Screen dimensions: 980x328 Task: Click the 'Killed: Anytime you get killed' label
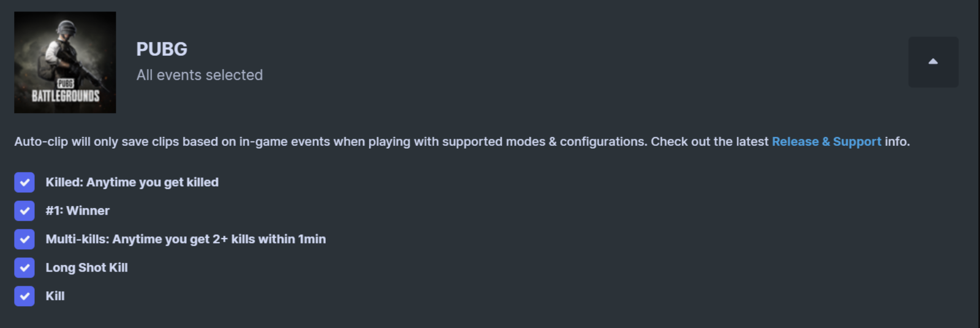click(132, 182)
